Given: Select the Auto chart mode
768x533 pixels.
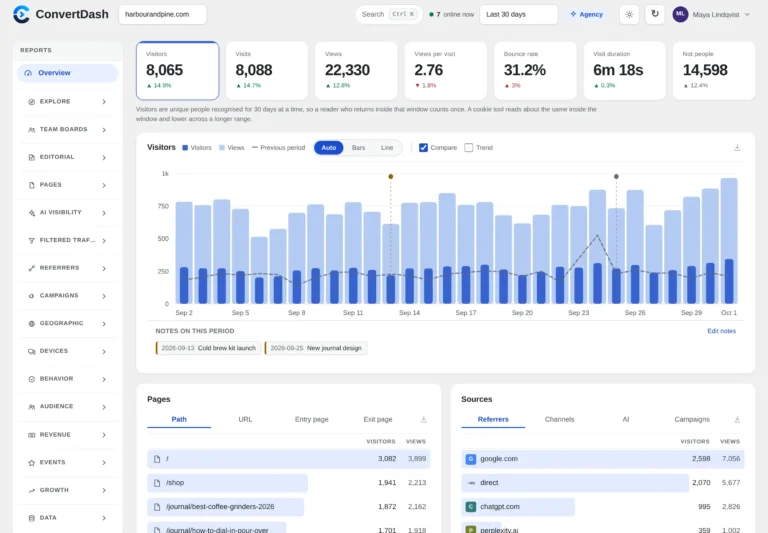Looking at the screenshot, I should click(329, 147).
